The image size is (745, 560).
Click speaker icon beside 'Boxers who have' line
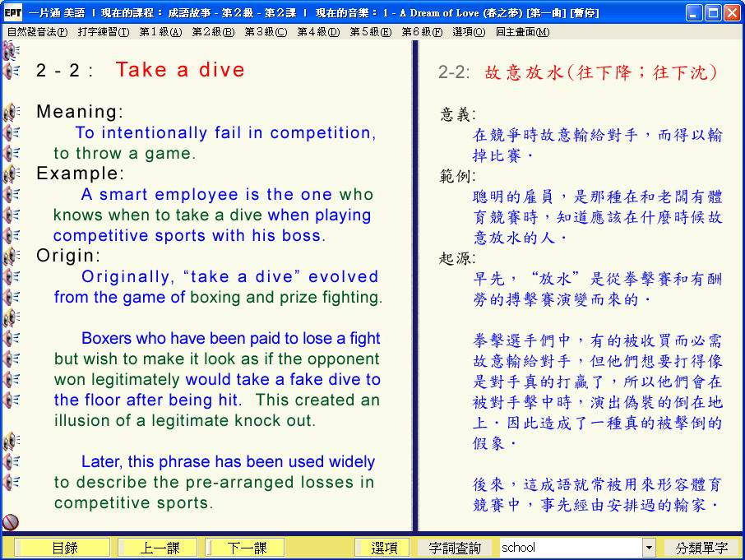click(x=12, y=338)
